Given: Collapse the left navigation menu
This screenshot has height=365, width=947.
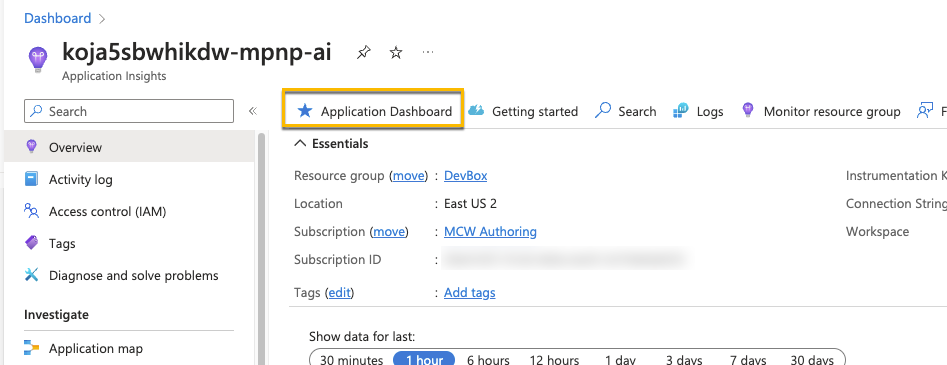Looking at the screenshot, I should point(253,111).
